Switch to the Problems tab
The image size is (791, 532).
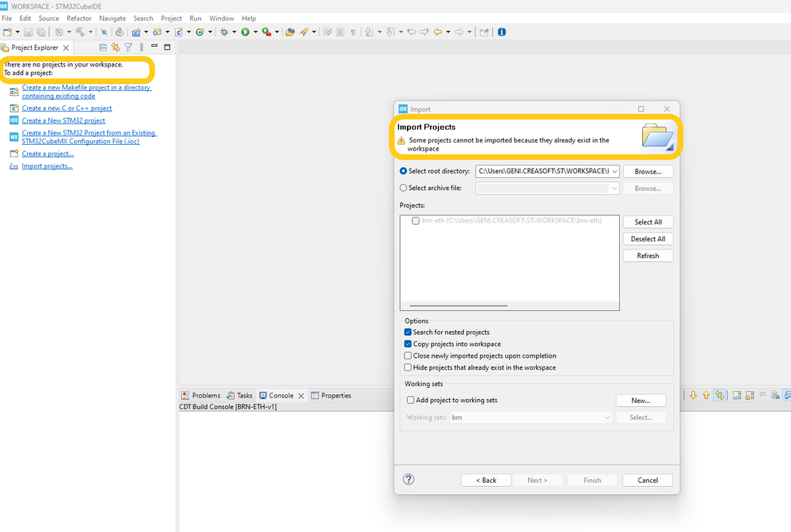(x=201, y=395)
